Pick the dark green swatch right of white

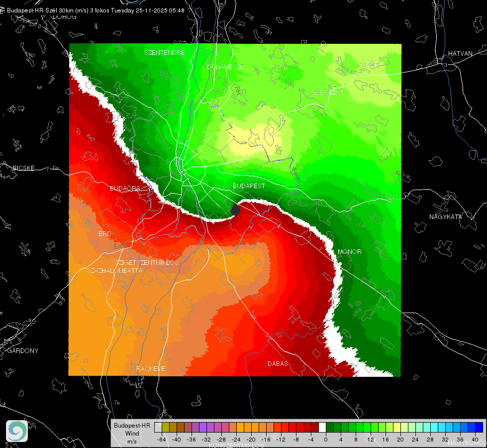(x=330, y=428)
